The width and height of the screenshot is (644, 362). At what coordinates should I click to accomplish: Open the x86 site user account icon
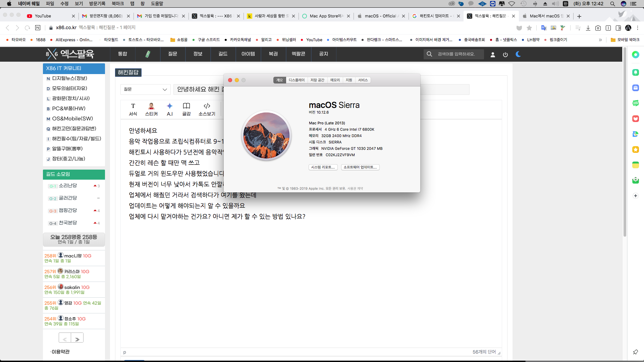click(x=493, y=54)
